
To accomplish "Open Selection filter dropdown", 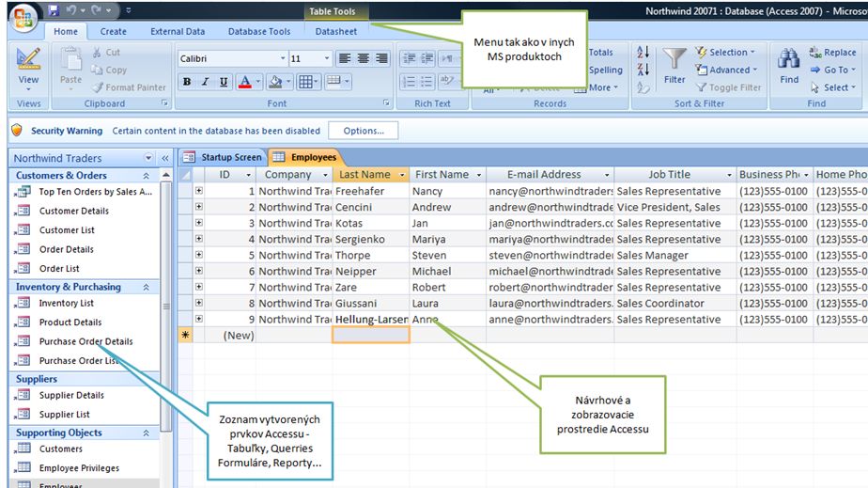I will 725,52.
